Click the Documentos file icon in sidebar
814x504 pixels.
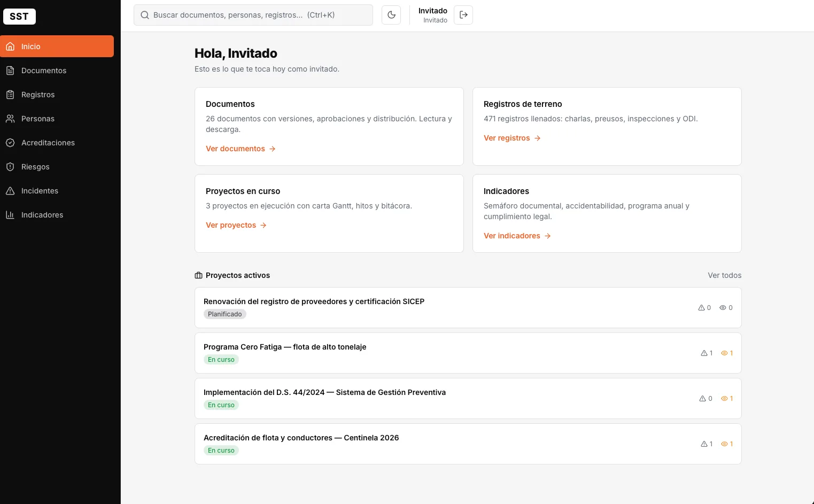click(10, 71)
